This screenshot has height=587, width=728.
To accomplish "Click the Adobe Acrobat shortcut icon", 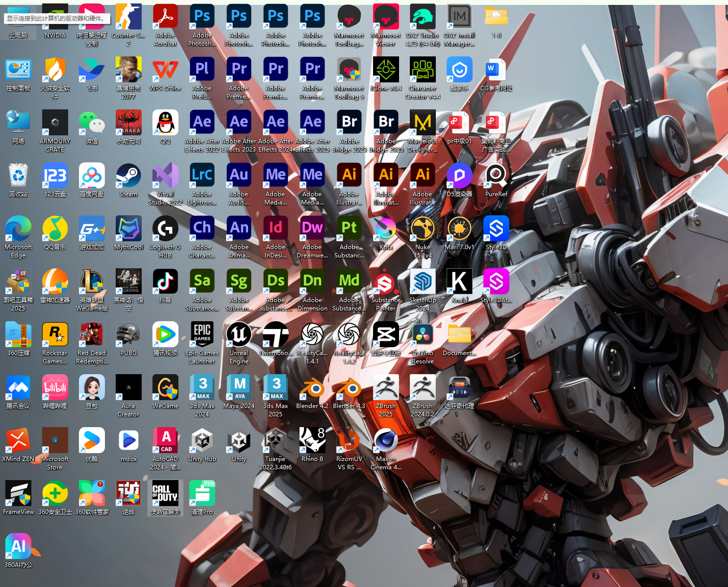I will pyautogui.click(x=165, y=26).
